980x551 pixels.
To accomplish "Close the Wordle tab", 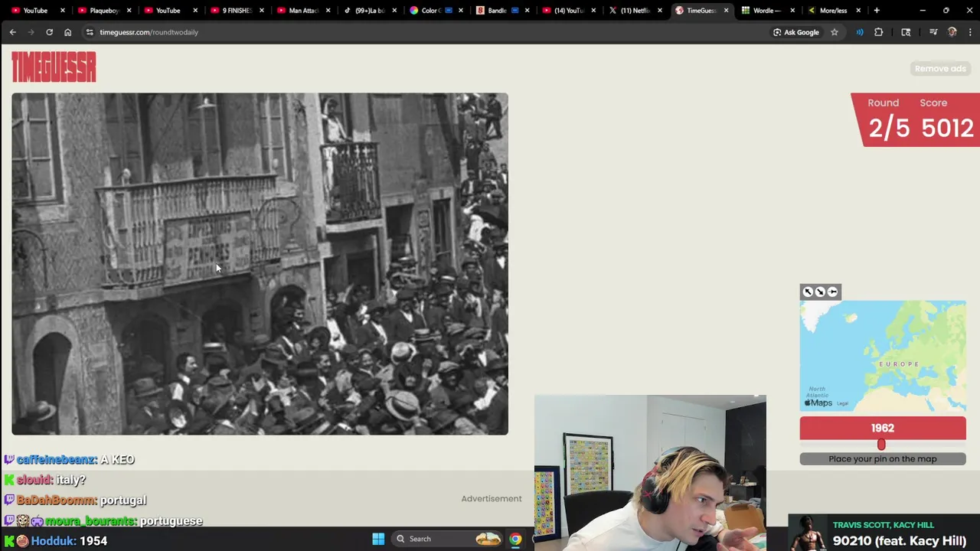I will pyautogui.click(x=792, y=11).
